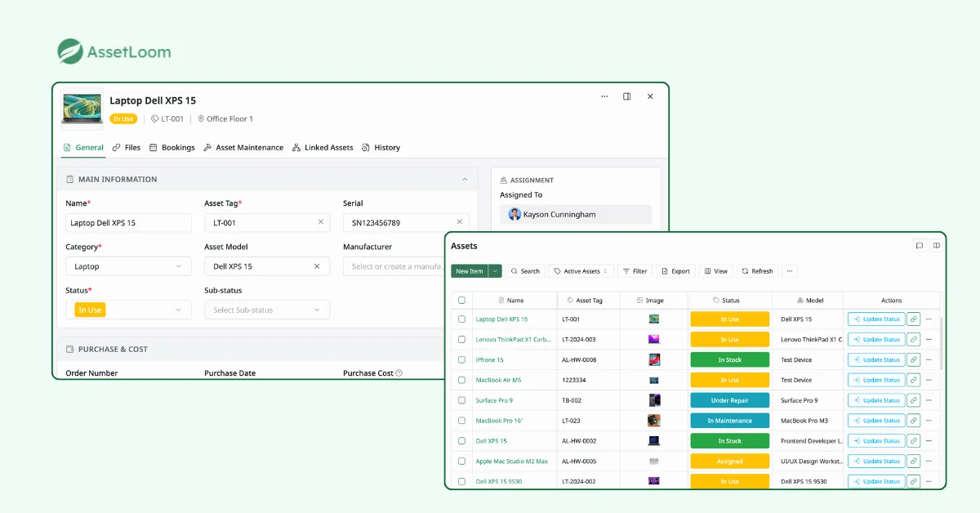Switch to the General tab

click(x=83, y=148)
